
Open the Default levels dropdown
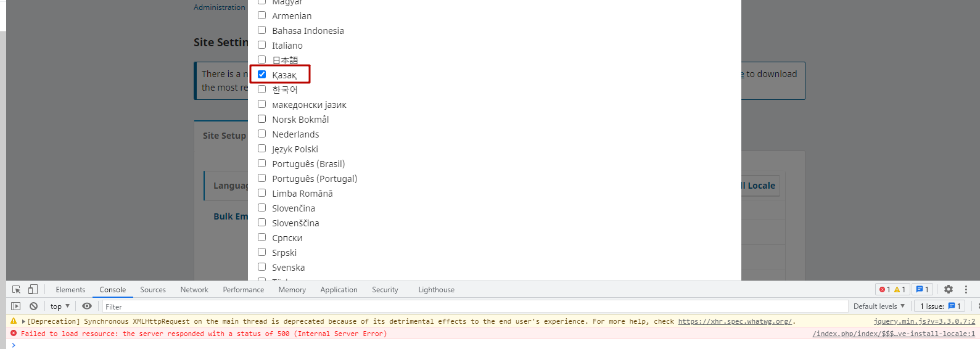[879, 306]
